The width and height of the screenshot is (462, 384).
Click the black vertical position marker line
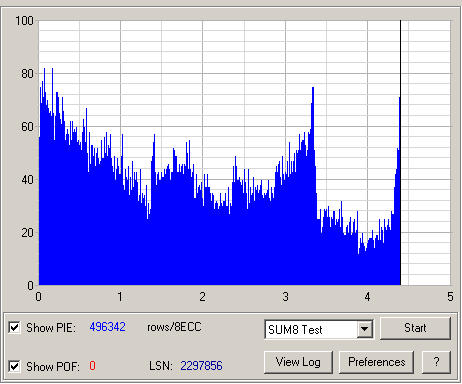coord(400,153)
